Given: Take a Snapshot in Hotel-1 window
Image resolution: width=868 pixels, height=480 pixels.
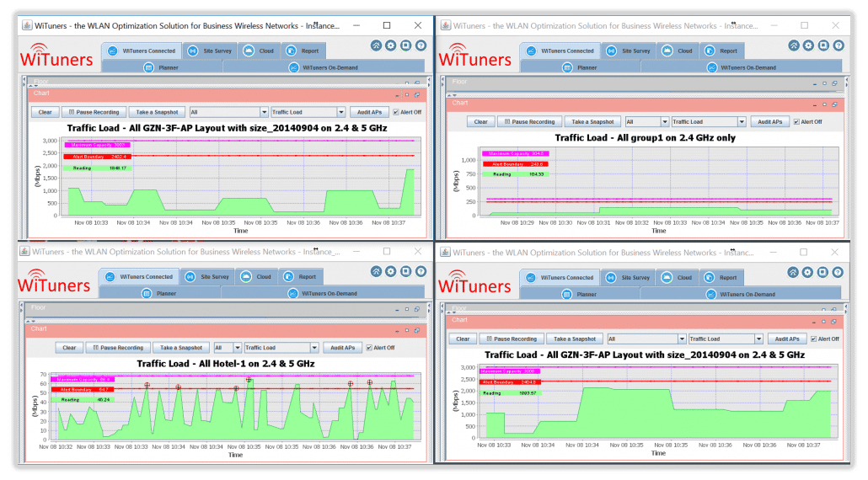Looking at the screenshot, I should click(x=181, y=348).
